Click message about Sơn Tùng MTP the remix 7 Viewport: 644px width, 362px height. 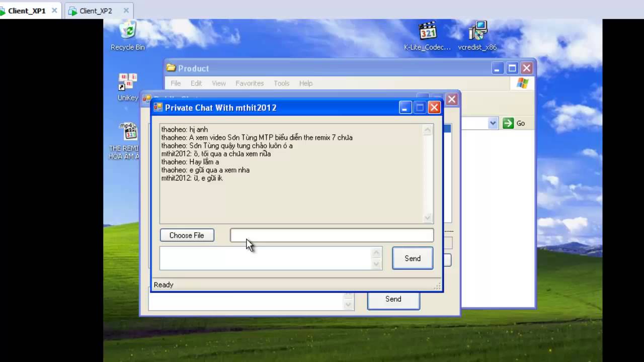[257, 137]
